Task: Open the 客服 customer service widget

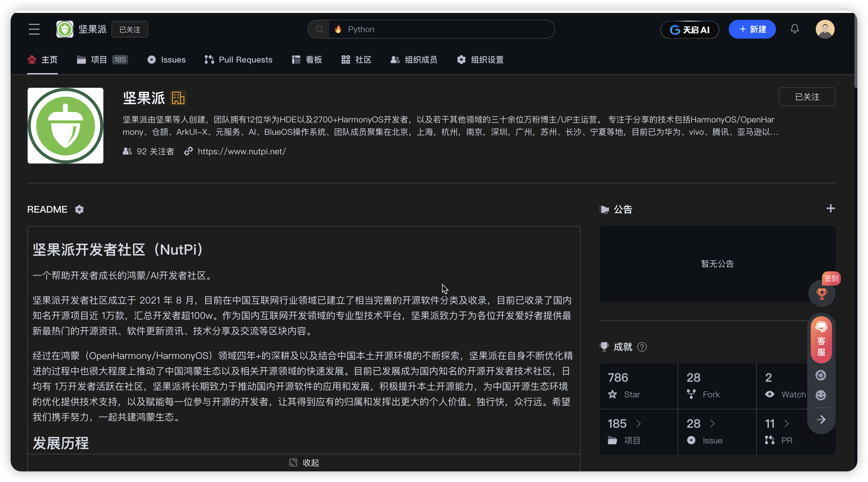Action: [x=821, y=340]
